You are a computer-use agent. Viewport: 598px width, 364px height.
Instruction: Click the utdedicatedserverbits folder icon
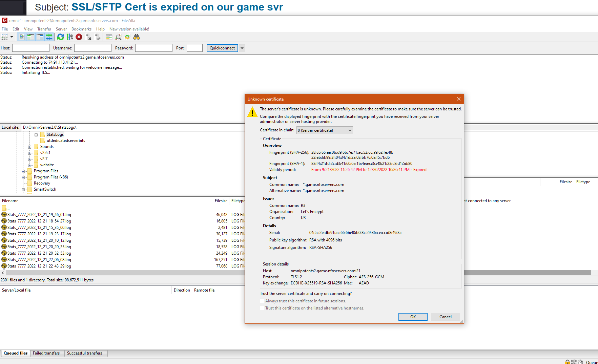click(x=42, y=141)
